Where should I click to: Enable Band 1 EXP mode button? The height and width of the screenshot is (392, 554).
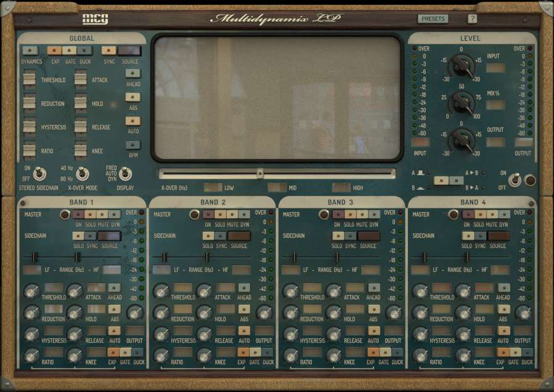click(113, 352)
